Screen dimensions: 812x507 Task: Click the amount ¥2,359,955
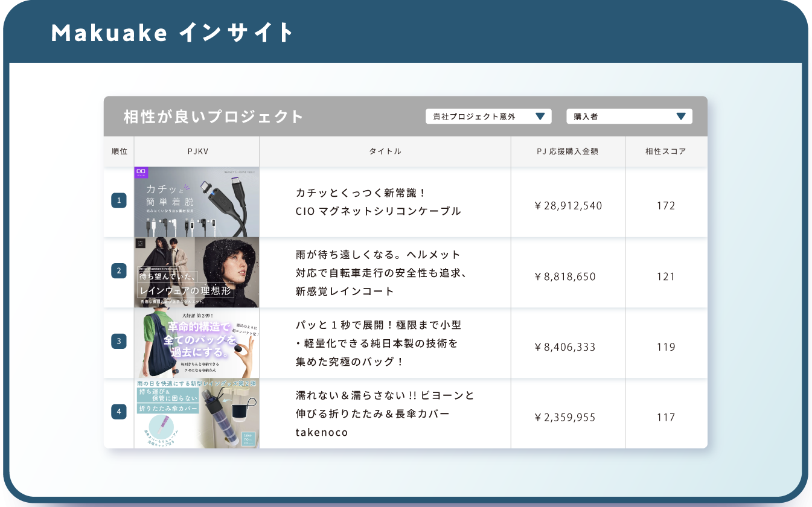click(565, 418)
